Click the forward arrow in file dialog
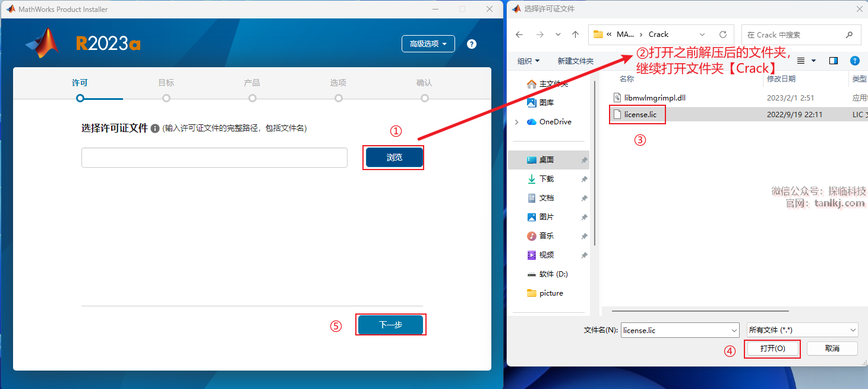This screenshot has width=868, height=389. [x=539, y=34]
